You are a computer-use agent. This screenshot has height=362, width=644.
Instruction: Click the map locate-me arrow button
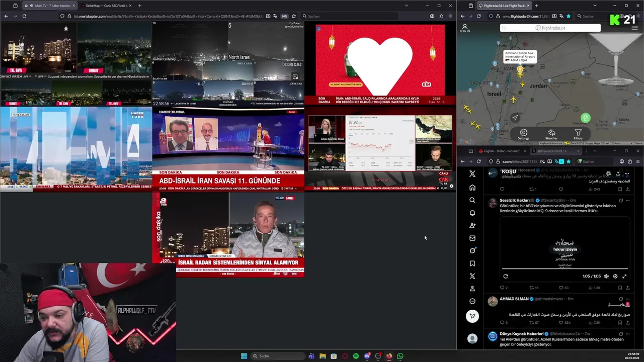tap(515, 118)
